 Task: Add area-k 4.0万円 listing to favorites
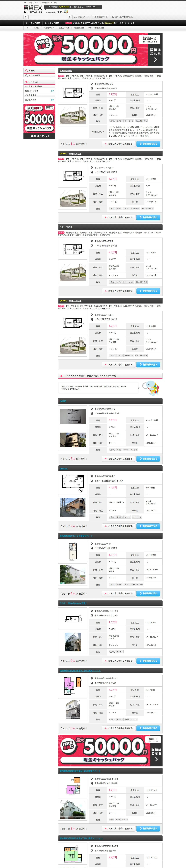[x=118, y=526]
